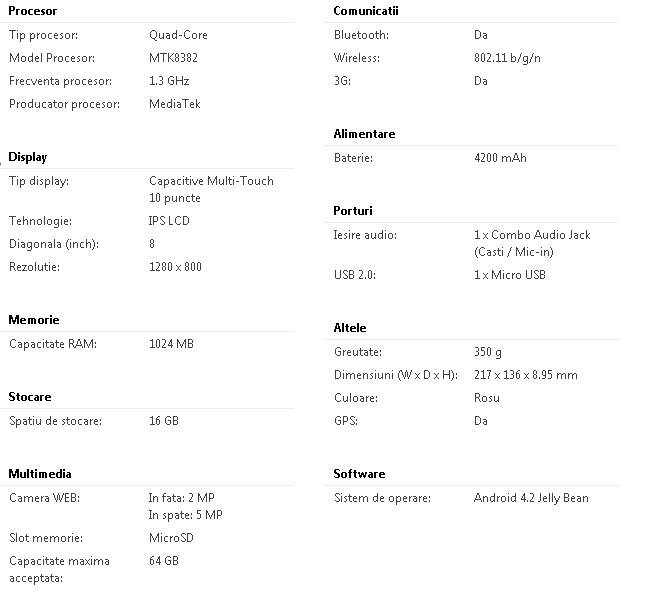Select the 16 GB storage value
This screenshot has width=667, height=592.
click(164, 421)
